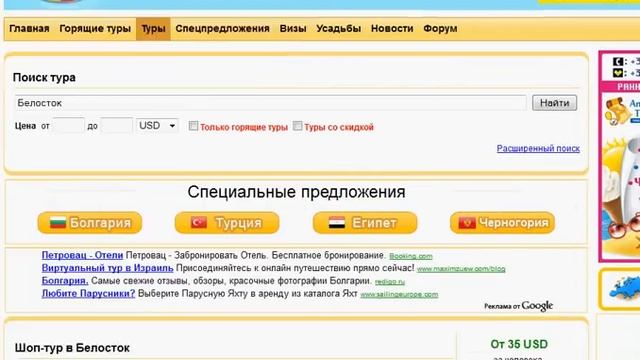
Task: Open Виртуальный тур в Израиль link
Action: point(107,268)
